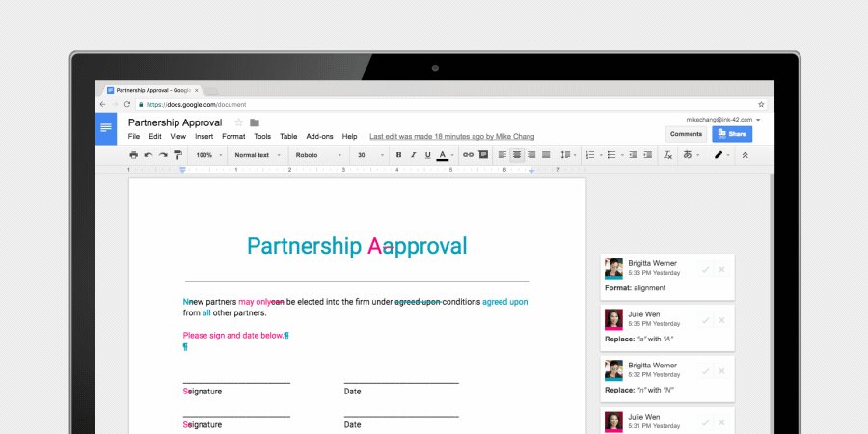This screenshot has height=434, width=868.
Task: Open the Normal text style dropdown
Action: pyautogui.click(x=258, y=155)
